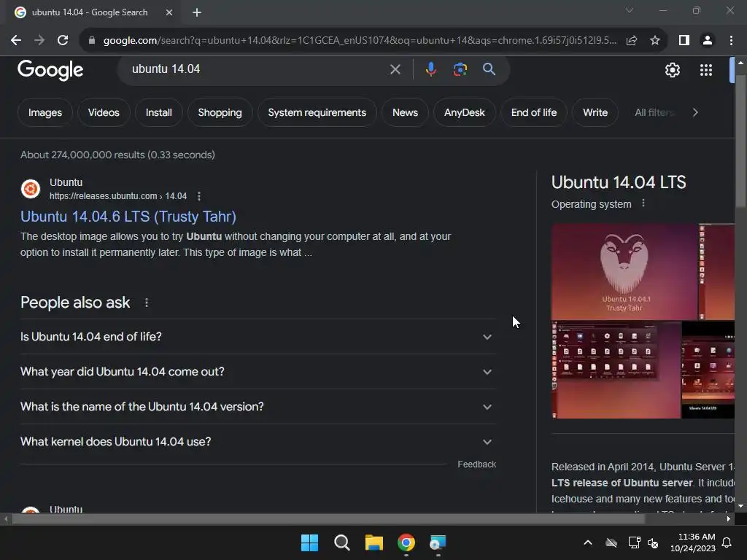Expand 'What kernel does Ubuntu 14.04 use?'
747x560 pixels.
point(258,441)
